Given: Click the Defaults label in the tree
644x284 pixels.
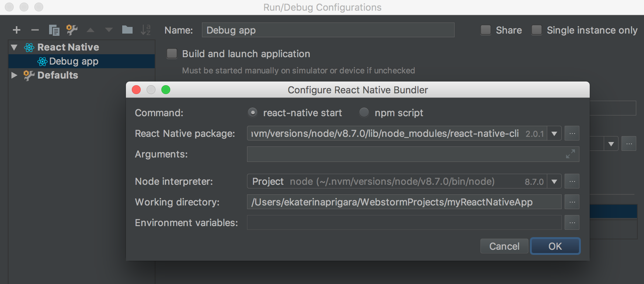Looking at the screenshot, I should click(x=58, y=75).
